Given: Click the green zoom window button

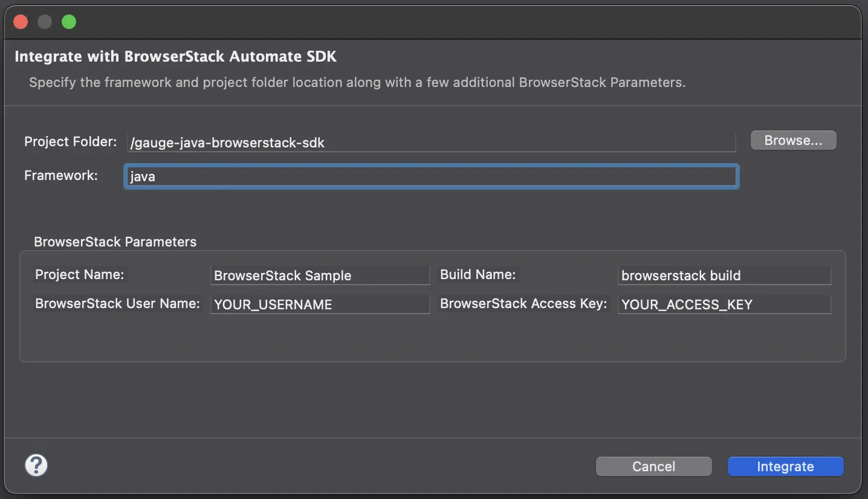Looking at the screenshot, I should [69, 22].
